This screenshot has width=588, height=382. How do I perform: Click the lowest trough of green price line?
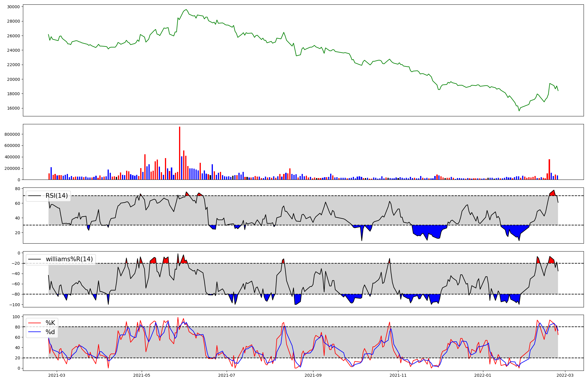[x=519, y=110]
